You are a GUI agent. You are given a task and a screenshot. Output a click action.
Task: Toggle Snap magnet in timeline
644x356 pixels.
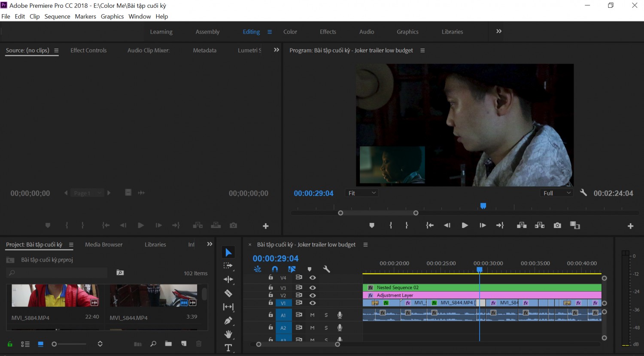(275, 269)
